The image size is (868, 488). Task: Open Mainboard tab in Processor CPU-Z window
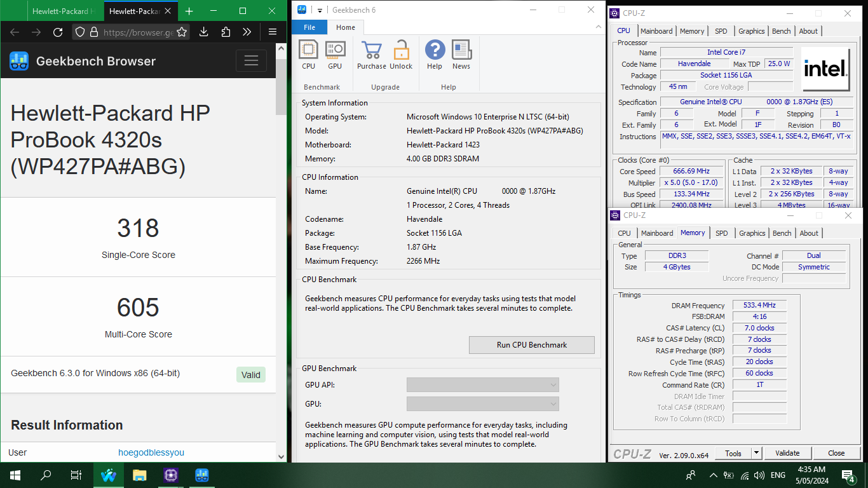click(656, 31)
